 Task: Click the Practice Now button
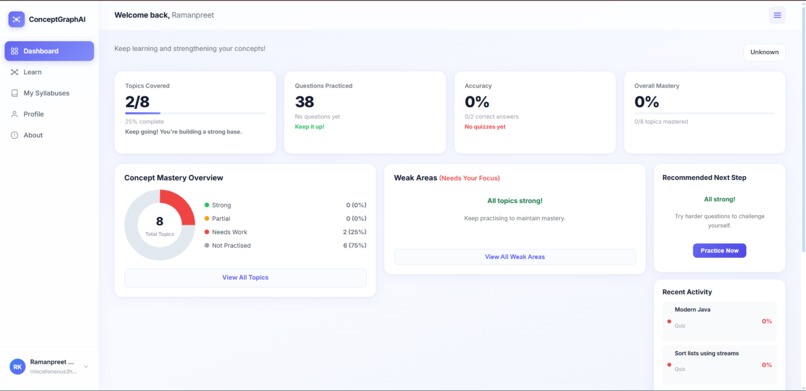[719, 251]
